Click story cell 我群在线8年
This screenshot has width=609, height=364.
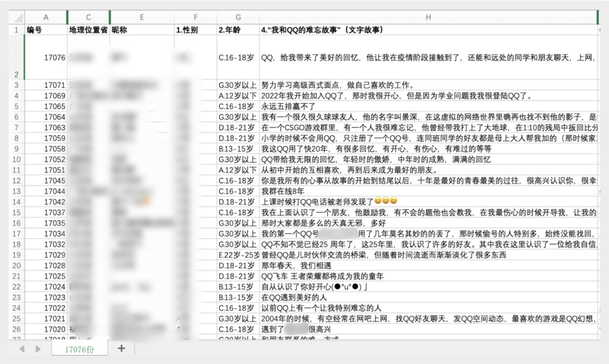pos(428,191)
